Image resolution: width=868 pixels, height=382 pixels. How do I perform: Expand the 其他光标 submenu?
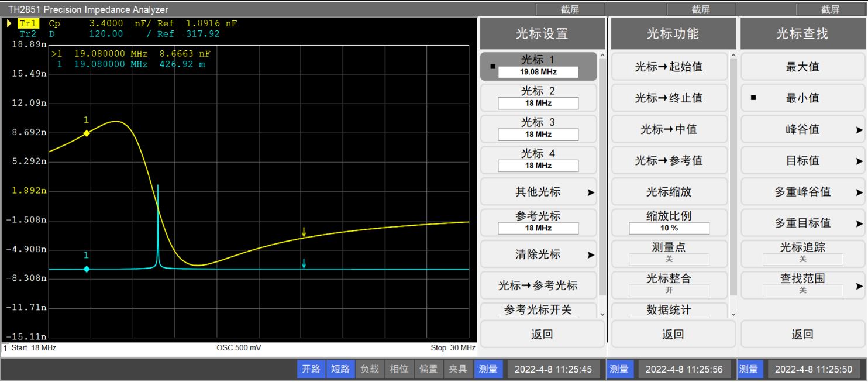(x=538, y=191)
